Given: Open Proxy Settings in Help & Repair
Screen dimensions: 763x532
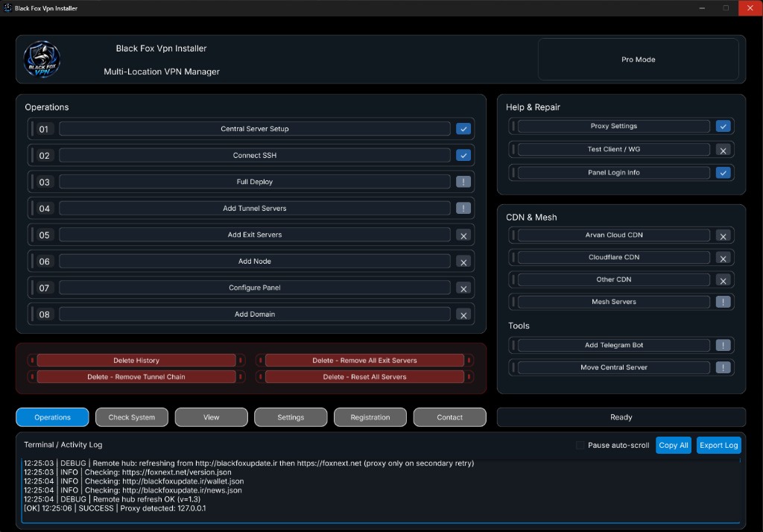Looking at the screenshot, I should 614,126.
